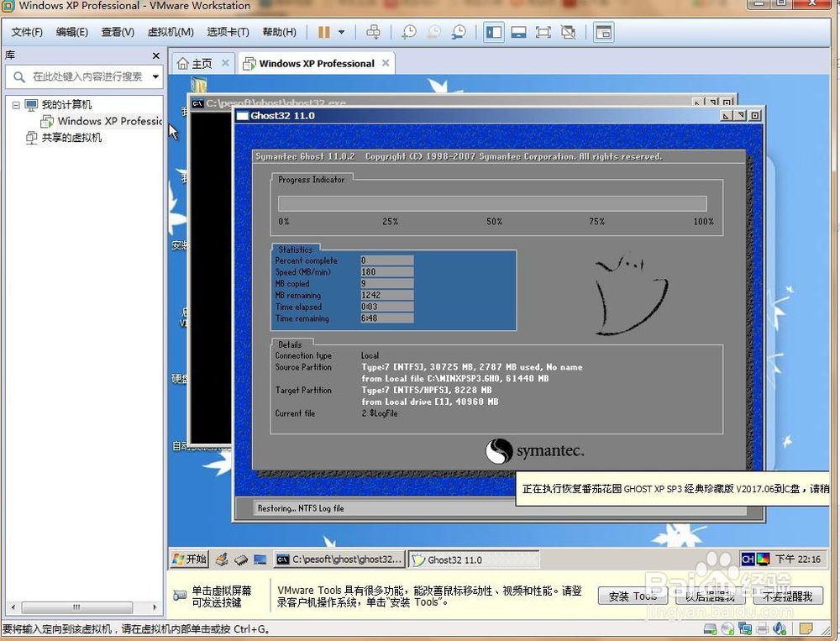Click the desktop folder icon in guest

click(199, 85)
